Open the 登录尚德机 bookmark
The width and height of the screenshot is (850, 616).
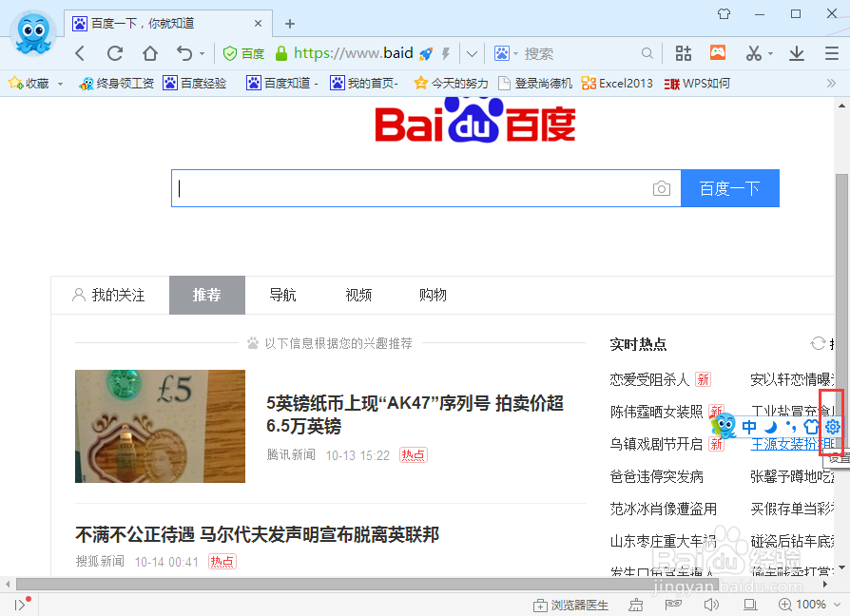535,84
